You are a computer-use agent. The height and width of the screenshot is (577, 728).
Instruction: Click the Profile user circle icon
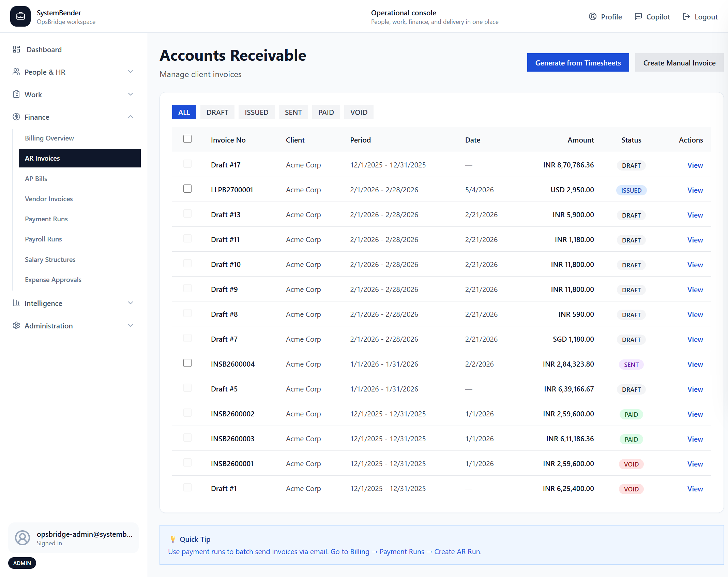[593, 17]
